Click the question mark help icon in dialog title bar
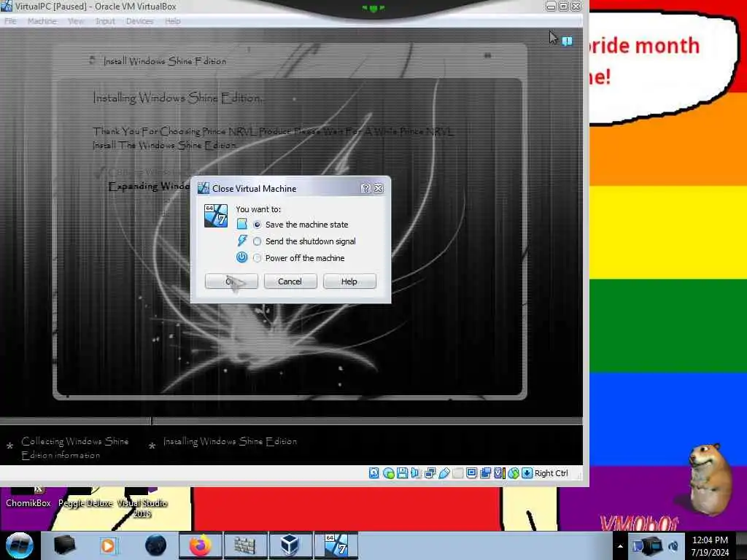The width and height of the screenshot is (747, 560). coord(365,189)
